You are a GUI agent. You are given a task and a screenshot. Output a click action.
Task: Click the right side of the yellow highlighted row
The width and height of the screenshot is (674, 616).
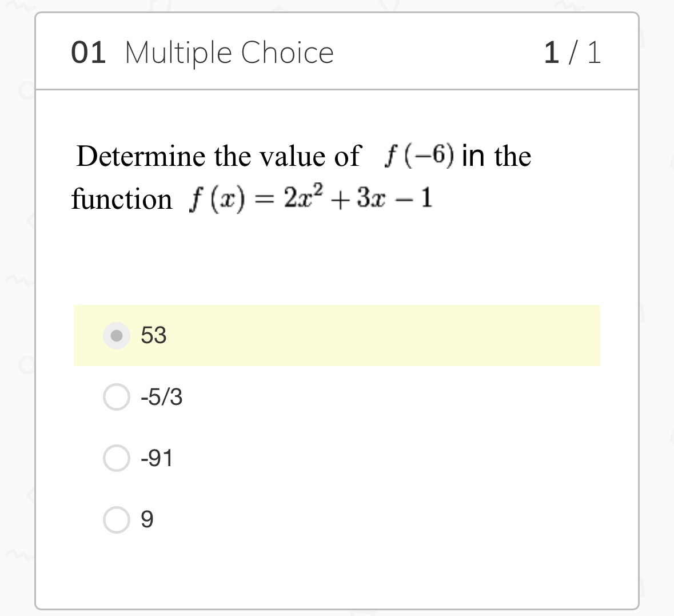coord(515,336)
